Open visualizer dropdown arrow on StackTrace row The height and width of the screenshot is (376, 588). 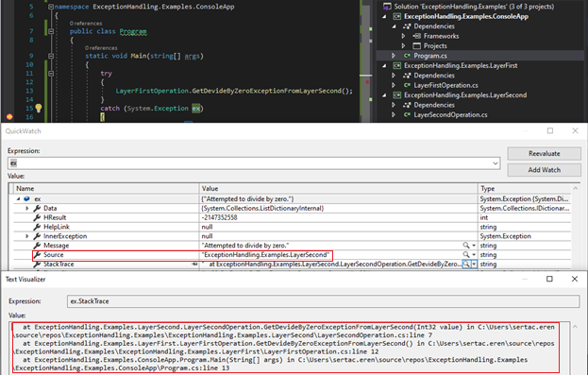pyautogui.click(x=474, y=265)
